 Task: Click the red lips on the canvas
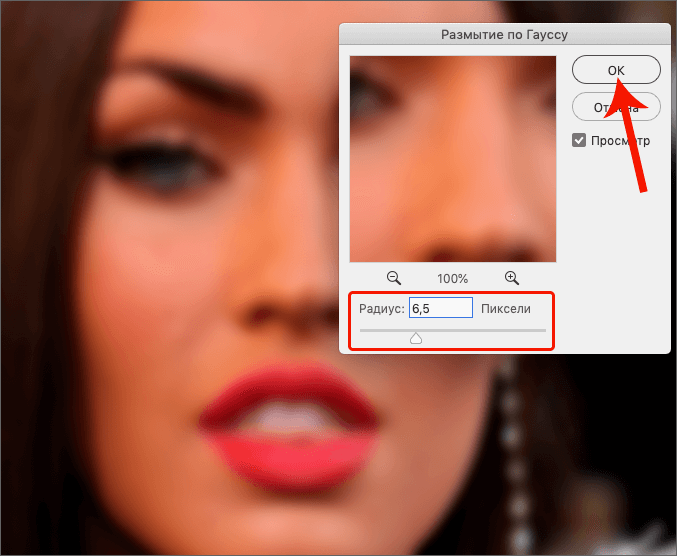[290, 432]
